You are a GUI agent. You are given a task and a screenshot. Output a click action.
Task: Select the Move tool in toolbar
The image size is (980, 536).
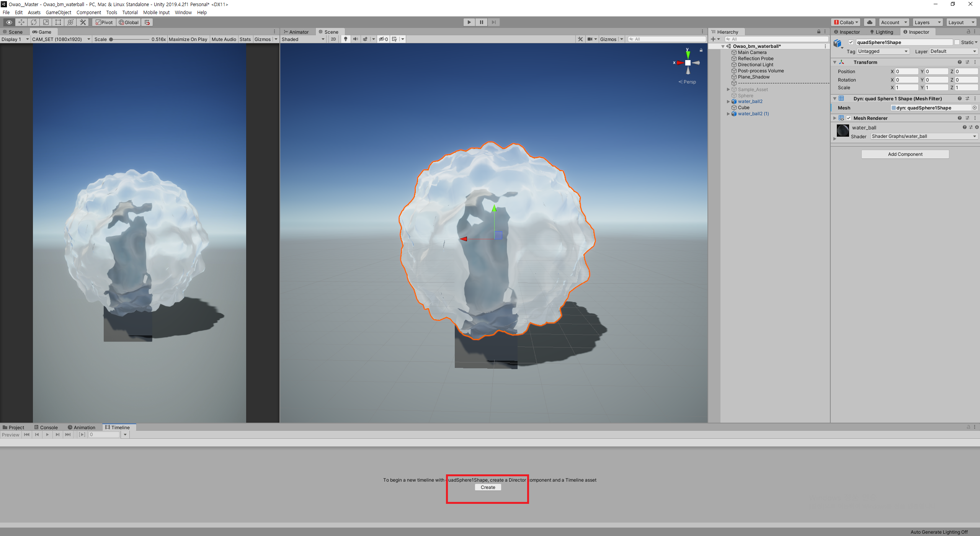(x=21, y=22)
